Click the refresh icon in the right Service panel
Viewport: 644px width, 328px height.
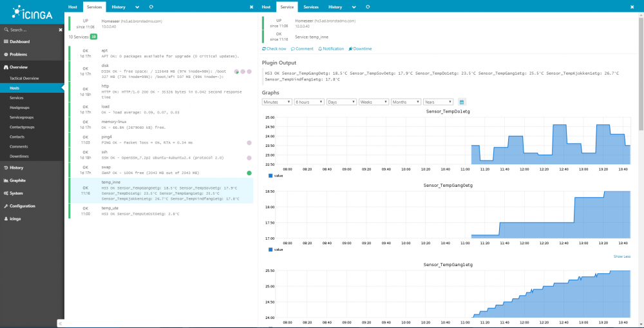(368, 6)
